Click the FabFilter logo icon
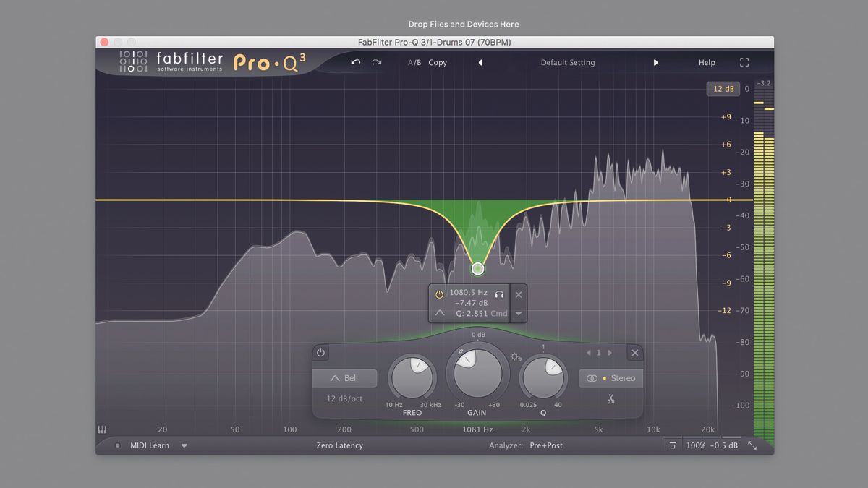Image resolution: width=868 pixels, height=488 pixels. (x=132, y=62)
